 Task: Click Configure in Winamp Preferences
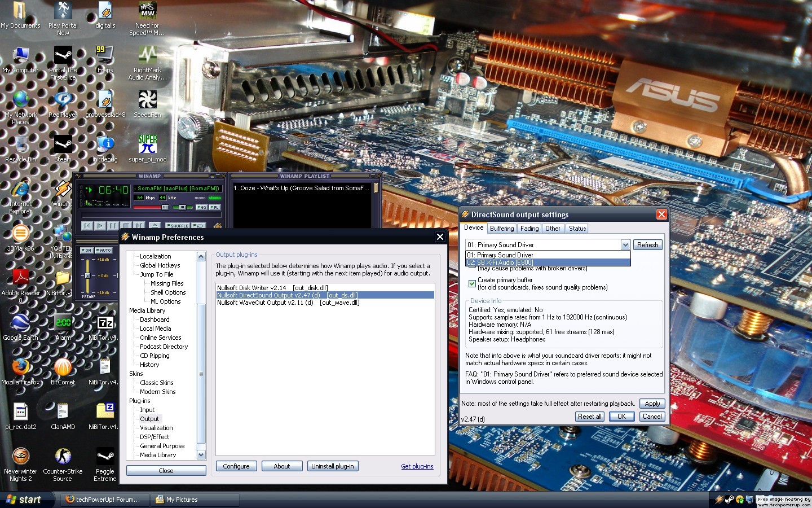point(236,466)
